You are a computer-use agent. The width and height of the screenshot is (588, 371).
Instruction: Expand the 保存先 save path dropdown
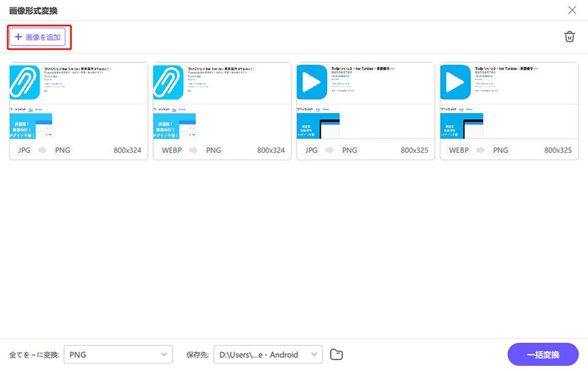(268, 355)
